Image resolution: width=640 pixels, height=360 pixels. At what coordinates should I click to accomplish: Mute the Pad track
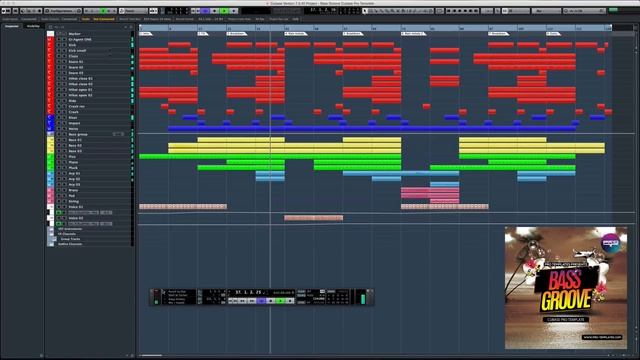click(58, 196)
